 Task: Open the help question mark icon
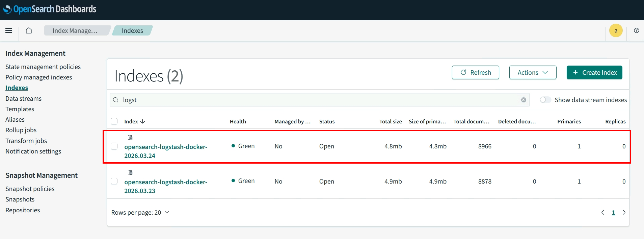click(x=637, y=30)
